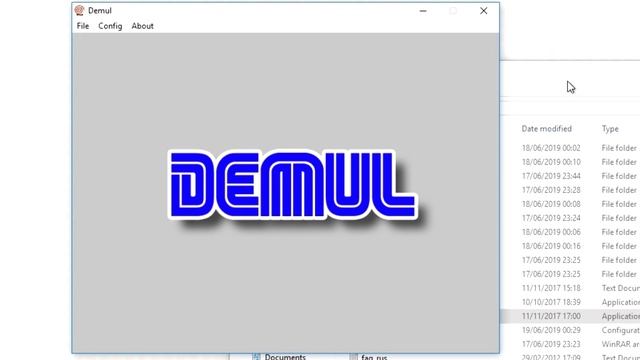Click the 'Application' type beside 10/10/2017 18:39
Image resolution: width=640 pixels, height=360 pixels.
(620, 302)
